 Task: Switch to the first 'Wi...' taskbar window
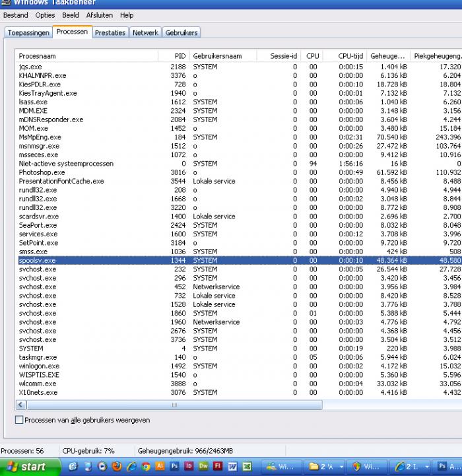tap(281, 466)
